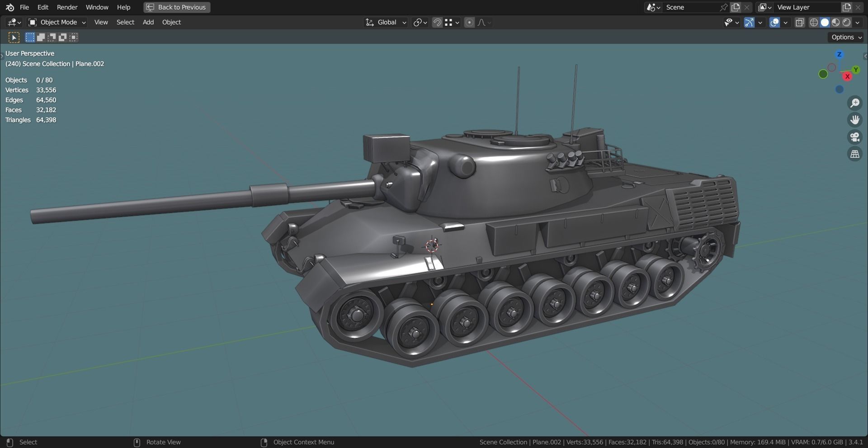
Task: Click the pan hand icon in viewport sidebar
Action: (855, 120)
